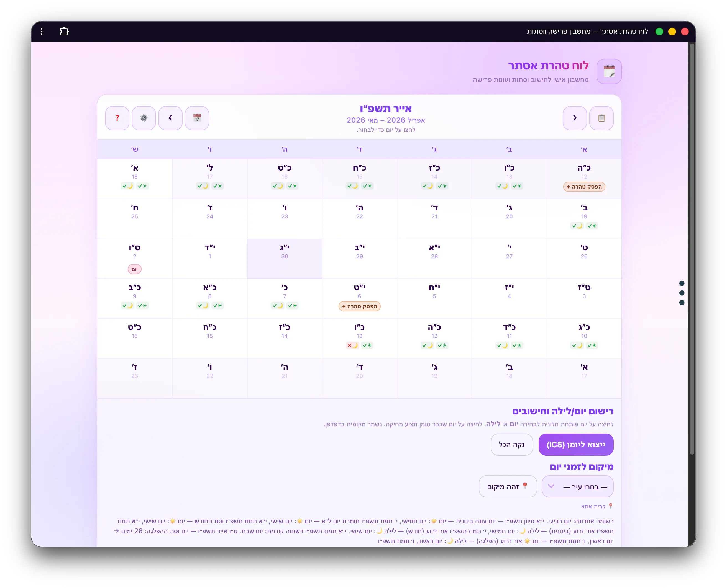This screenshot has height=588, width=727.
Task: Click the calendar '17' today icon
Action: click(197, 118)
